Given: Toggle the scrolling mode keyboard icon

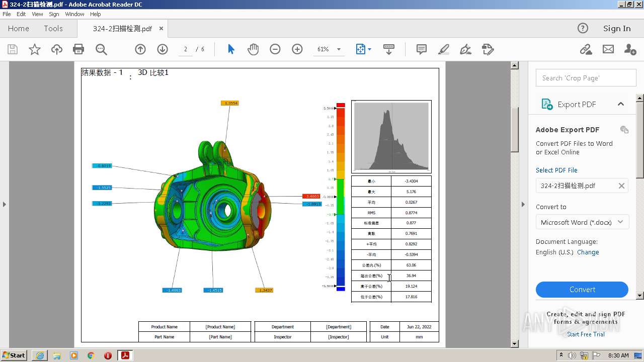Looking at the screenshot, I should [x=389, y=49].
